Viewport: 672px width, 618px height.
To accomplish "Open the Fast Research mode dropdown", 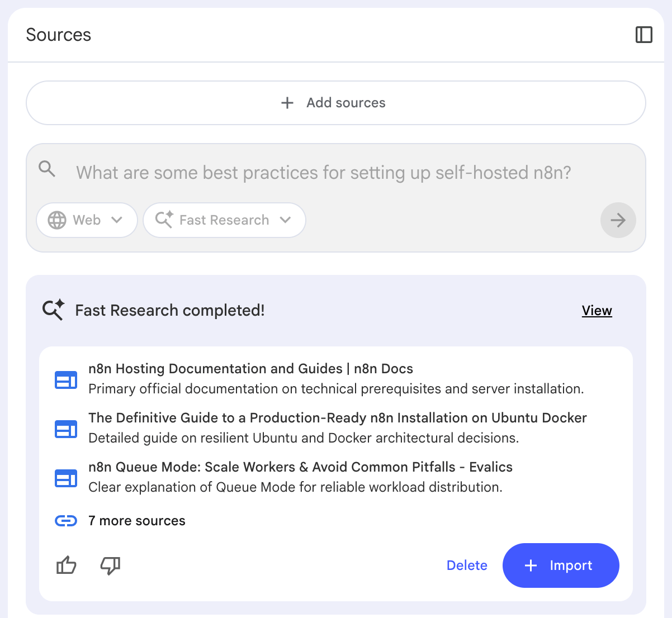I will tap(224, 220).
